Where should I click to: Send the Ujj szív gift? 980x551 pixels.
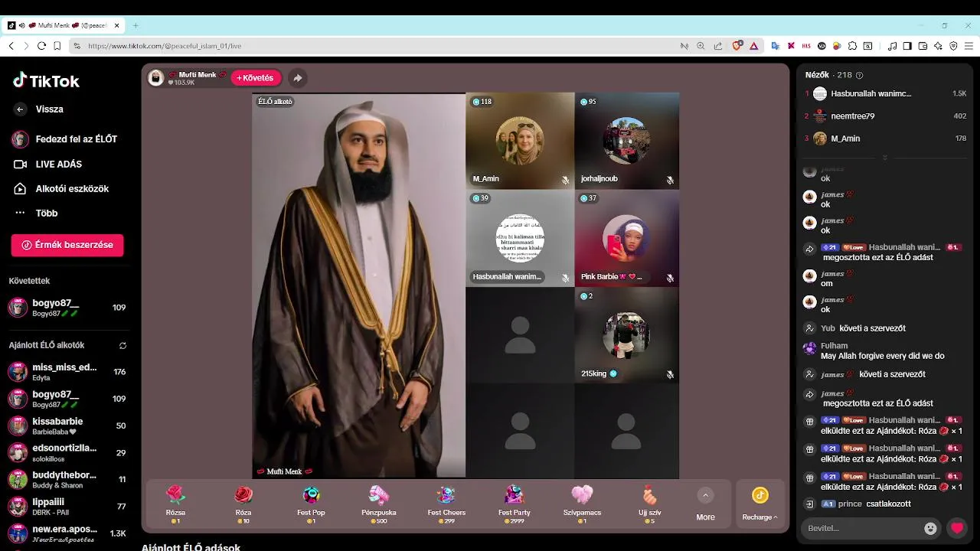(650, 504)
